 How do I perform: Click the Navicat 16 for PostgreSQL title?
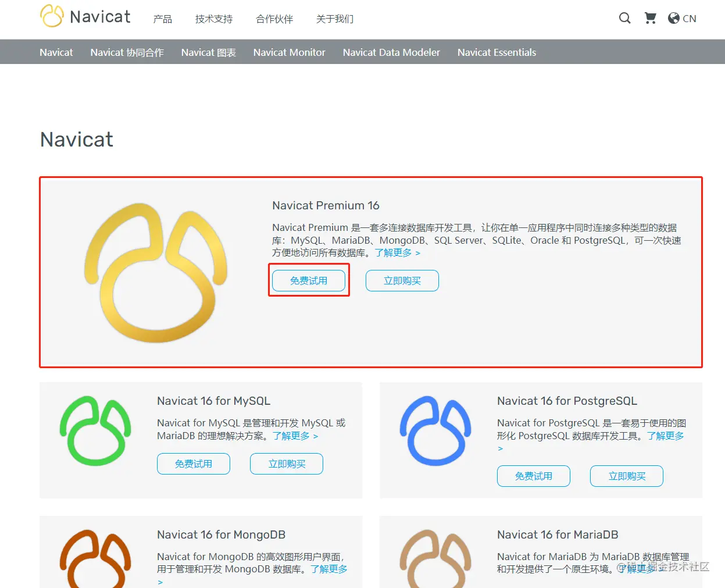(x=567, y=401)
